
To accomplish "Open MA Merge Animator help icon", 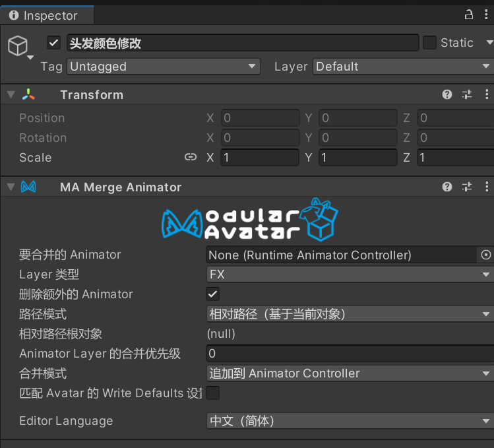I will (x=447, y=187).
